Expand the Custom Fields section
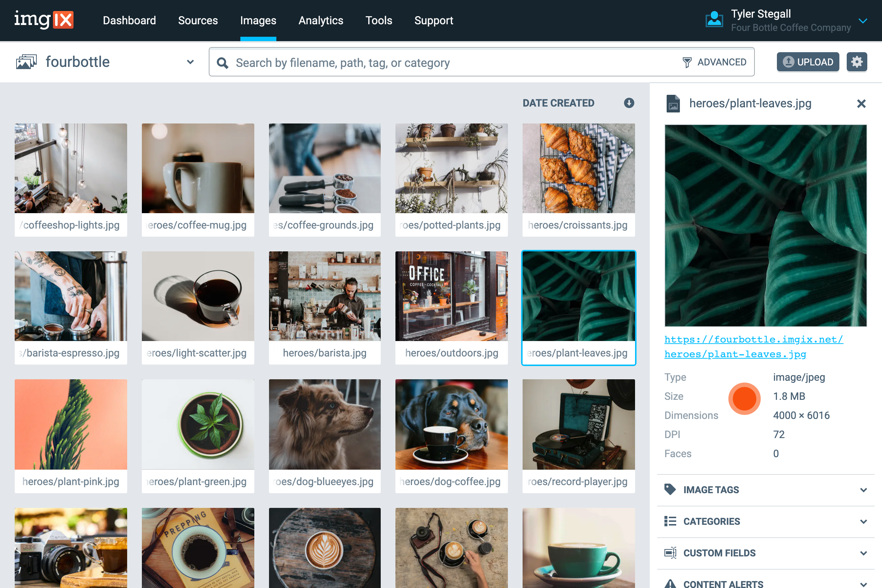The image size is (882, 588). (863, 553)
